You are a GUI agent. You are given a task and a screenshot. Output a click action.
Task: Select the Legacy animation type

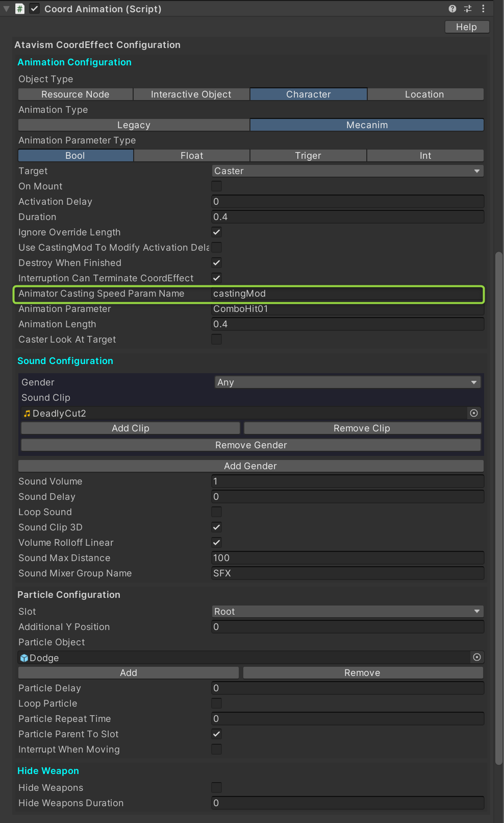pyautogui.click(x=134, y=125)
